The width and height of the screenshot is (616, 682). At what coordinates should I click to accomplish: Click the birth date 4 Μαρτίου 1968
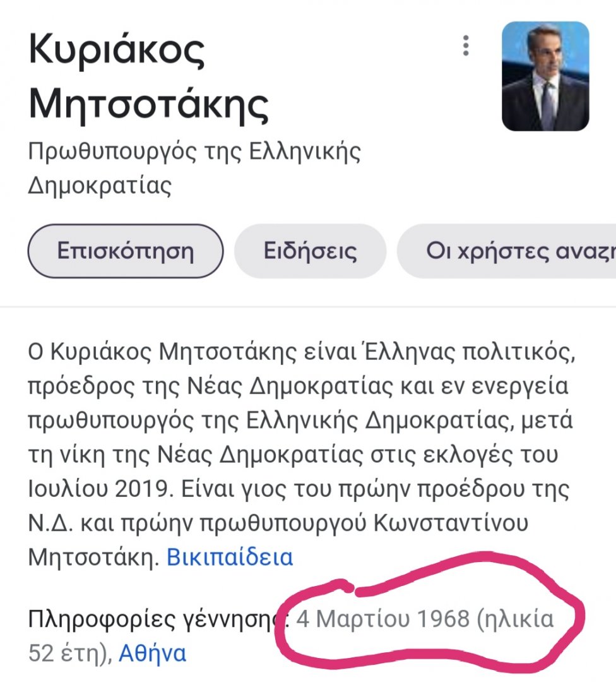click(x=384, y=619)
